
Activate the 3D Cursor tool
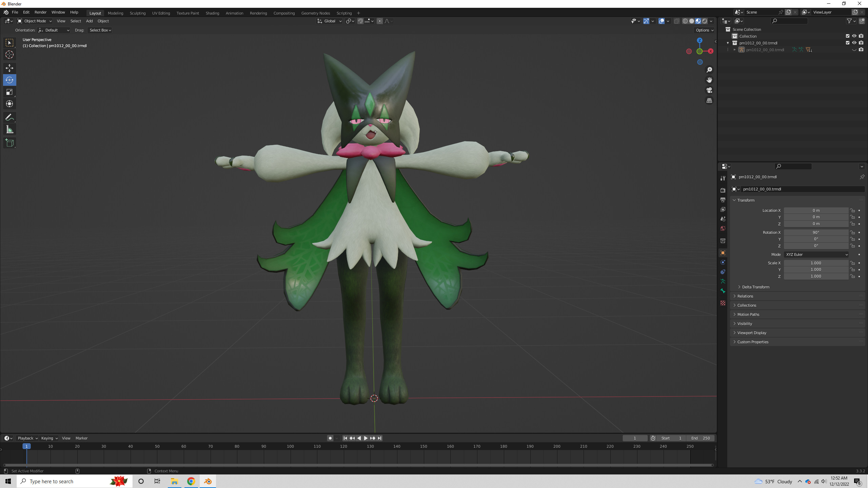coord(9,55)
